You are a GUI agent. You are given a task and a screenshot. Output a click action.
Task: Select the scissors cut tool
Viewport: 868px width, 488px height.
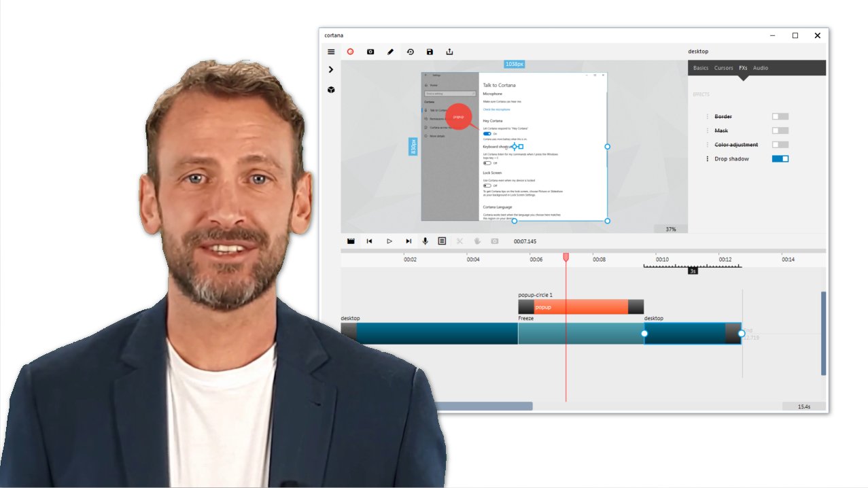click(459, 241)
